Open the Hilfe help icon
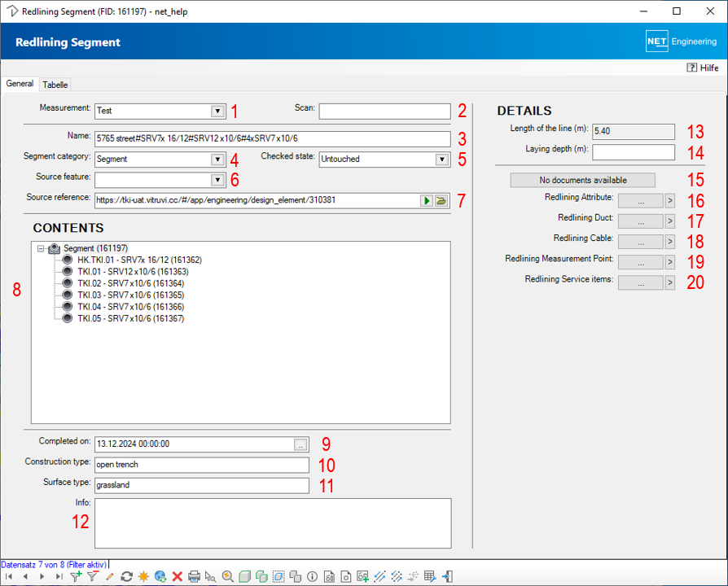The width and height of the screenshot is (728, 586). (692, 68)
